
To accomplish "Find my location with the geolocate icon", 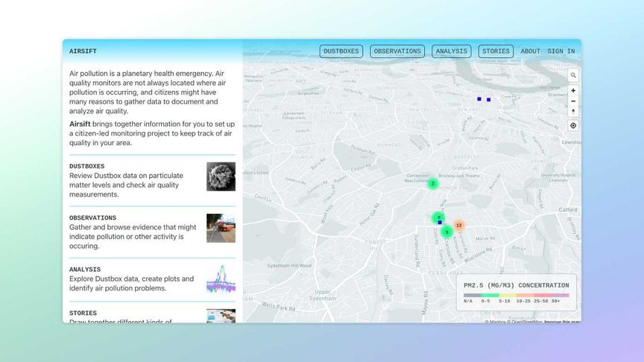I will (573, 126).
